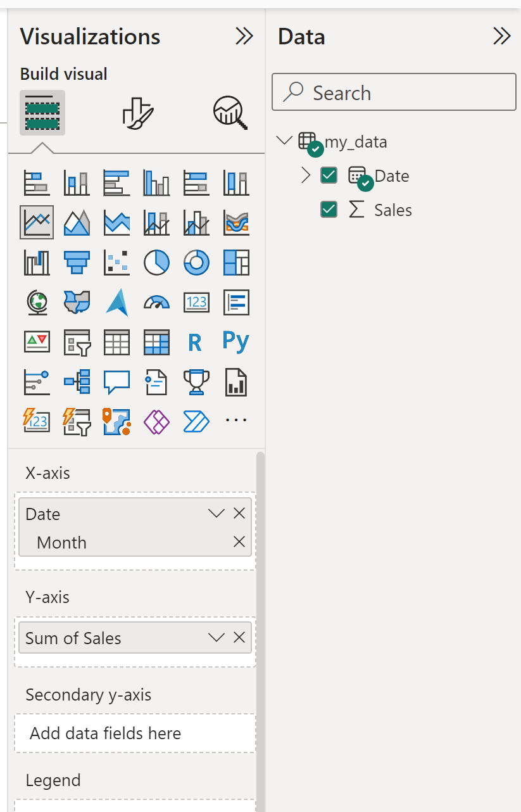Click the area chart visual

click(77, 222)
